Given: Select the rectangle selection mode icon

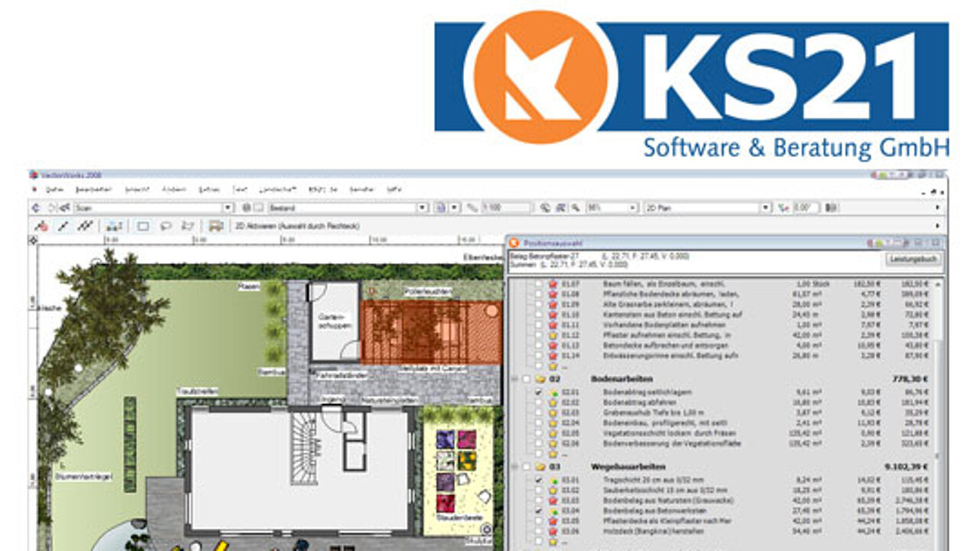Looking at the screenshot, I should pos(143,226).
